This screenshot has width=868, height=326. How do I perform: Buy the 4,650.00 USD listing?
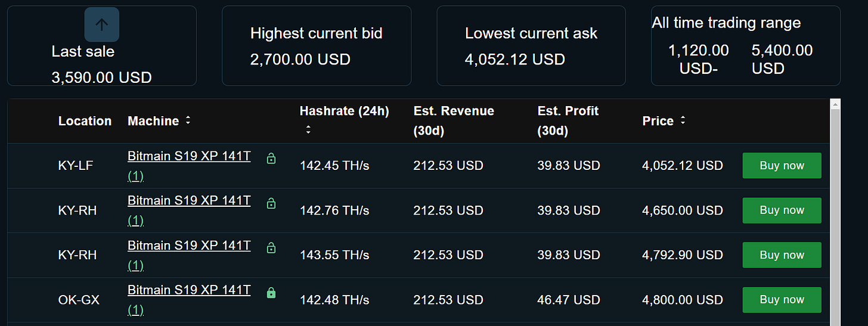tap(782, 210)
